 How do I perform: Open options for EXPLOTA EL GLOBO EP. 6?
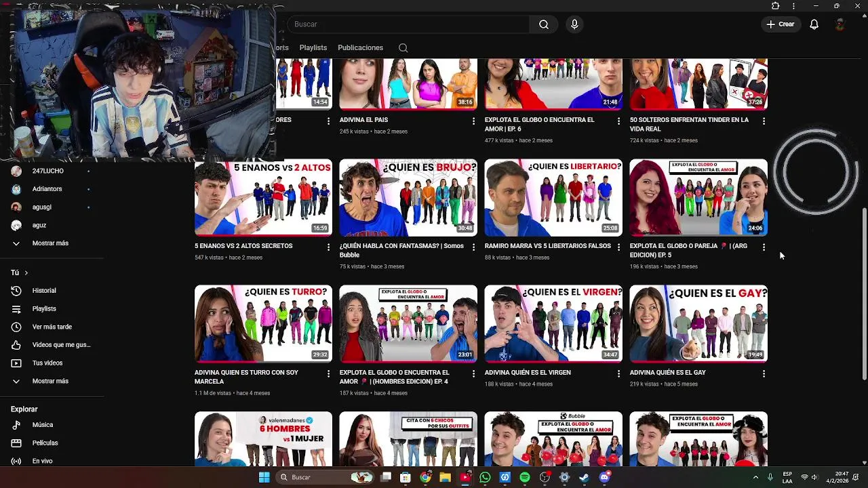coord(618,121)
